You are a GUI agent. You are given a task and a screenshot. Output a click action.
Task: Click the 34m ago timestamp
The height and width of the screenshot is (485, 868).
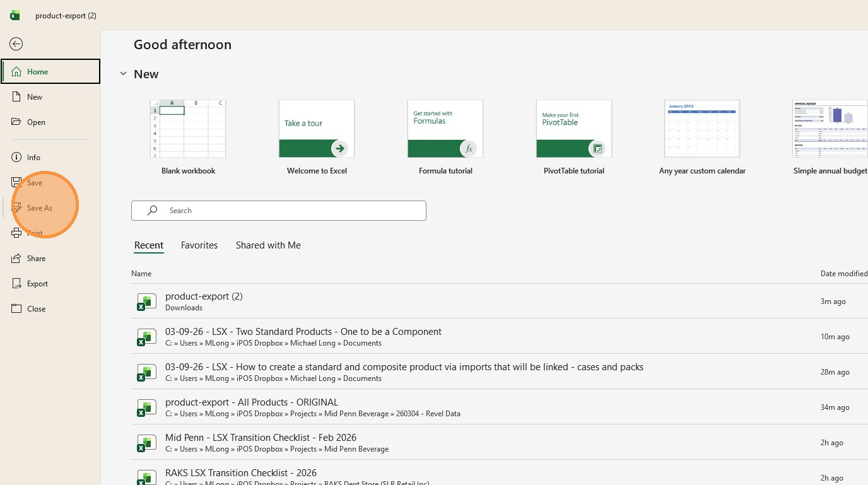click(835, 407)
